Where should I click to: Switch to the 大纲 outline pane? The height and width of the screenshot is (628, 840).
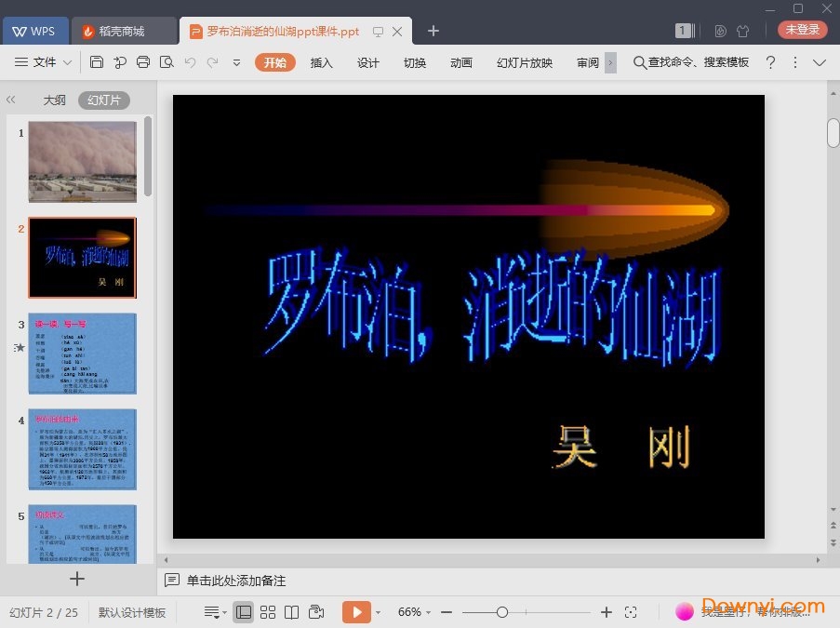[53, 100]
